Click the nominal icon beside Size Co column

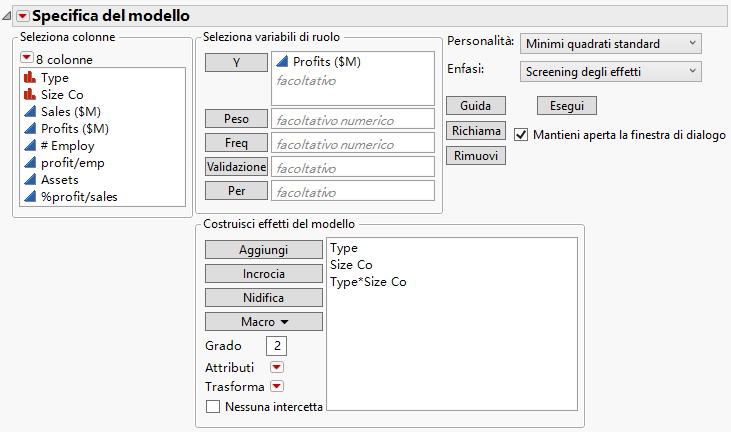pyautogui.click(x=30, y=94)
